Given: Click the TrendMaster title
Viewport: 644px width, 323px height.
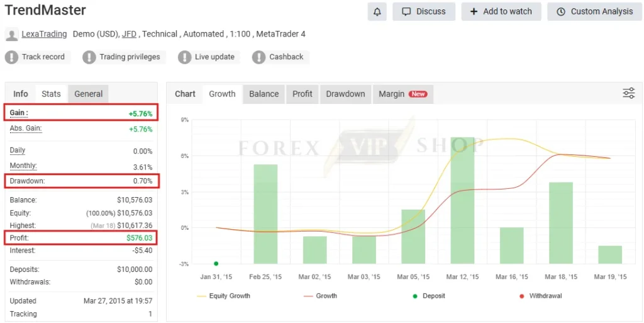Looking at the screenshot, I should [45, 10].
